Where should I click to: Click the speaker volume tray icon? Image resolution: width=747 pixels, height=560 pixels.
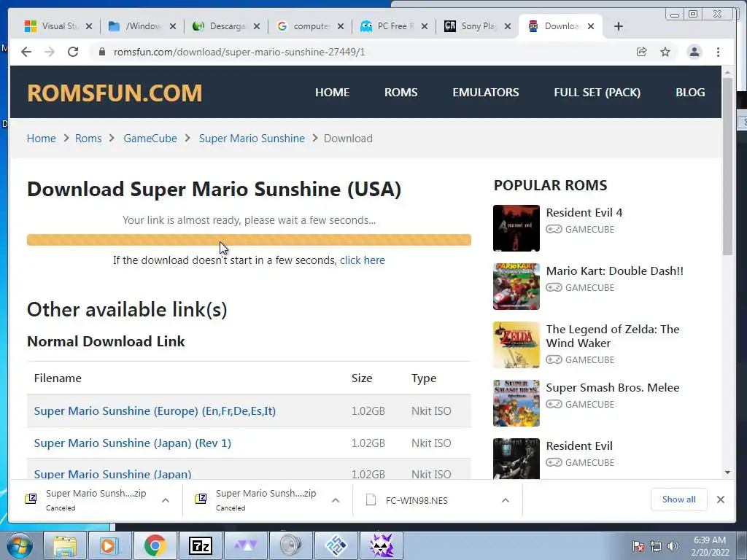click(673, 546)
